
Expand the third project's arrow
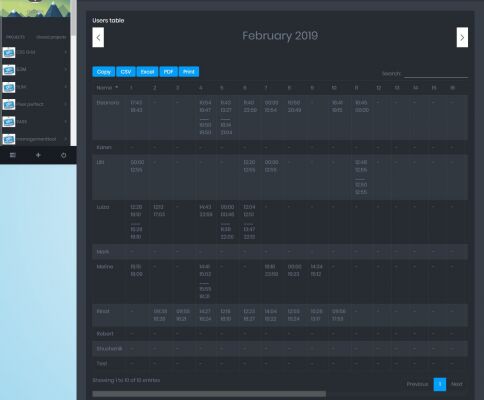coord(65,87)
